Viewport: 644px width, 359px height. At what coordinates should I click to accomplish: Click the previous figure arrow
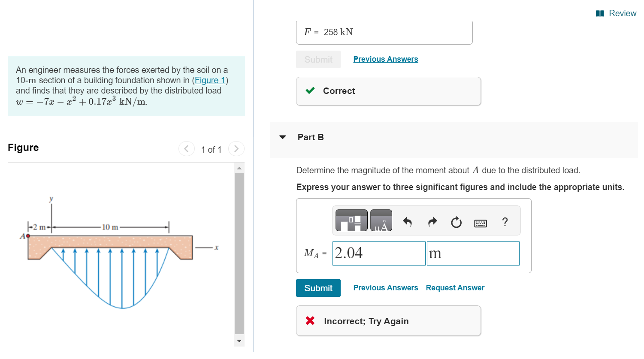pos(186,148)
